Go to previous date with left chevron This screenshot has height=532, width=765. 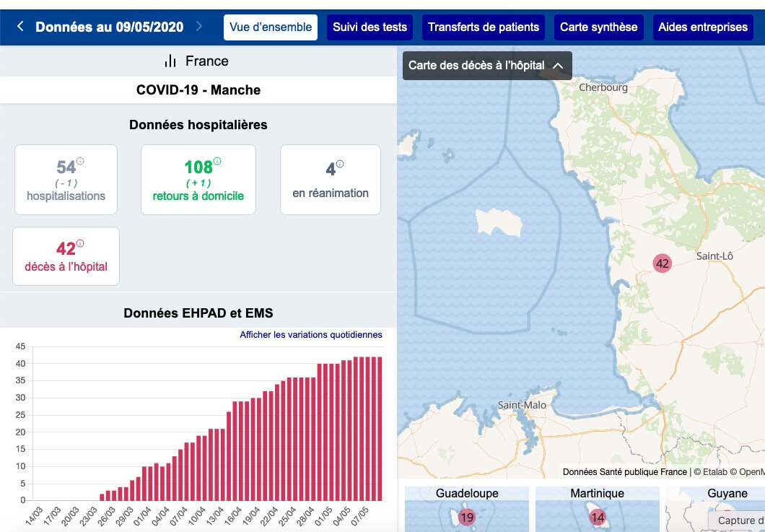(x=20, y=26)
